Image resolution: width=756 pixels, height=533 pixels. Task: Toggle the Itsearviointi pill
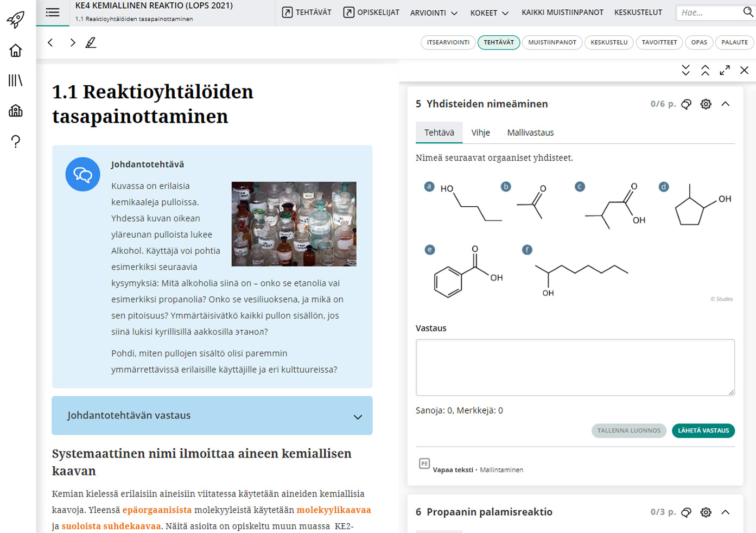pos(448,42)
